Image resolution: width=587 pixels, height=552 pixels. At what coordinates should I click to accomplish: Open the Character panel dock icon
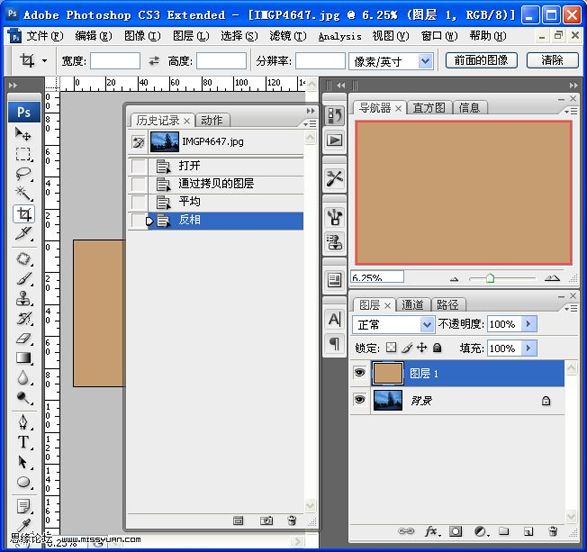coord(334,320)
